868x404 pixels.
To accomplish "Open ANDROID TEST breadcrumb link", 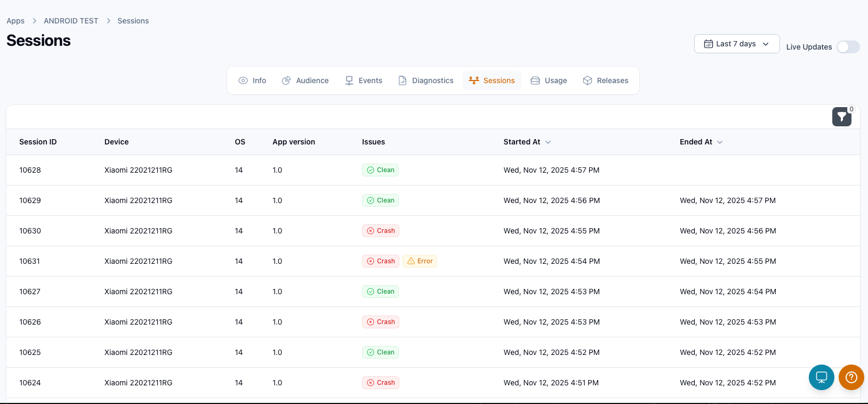I will click(71, 21).
